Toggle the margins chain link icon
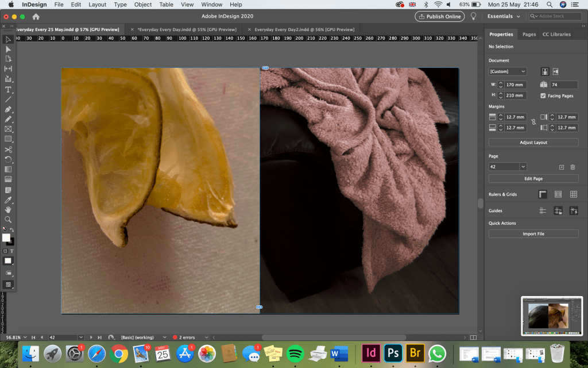The height and width of the screenshot is (368, 588). coord(533,122)
